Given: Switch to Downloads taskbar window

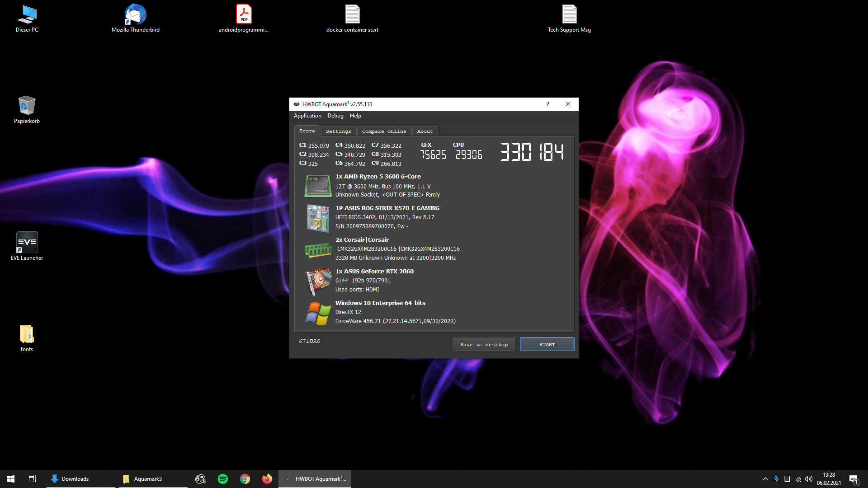Looking at the screenshot, I should click(81, 479).
